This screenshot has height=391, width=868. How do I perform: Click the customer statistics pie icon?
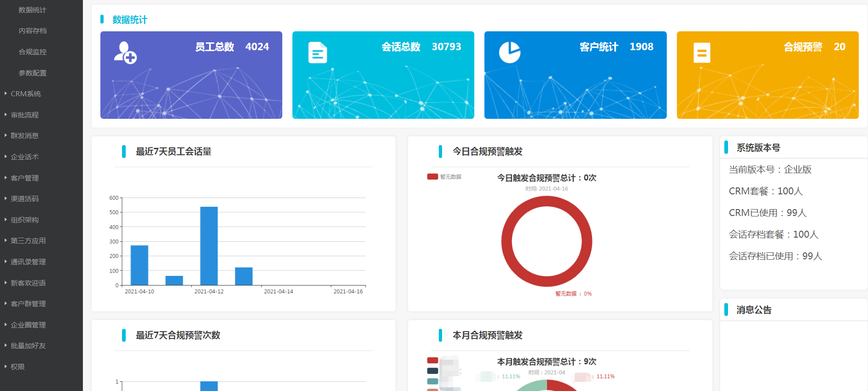[510, 53]
